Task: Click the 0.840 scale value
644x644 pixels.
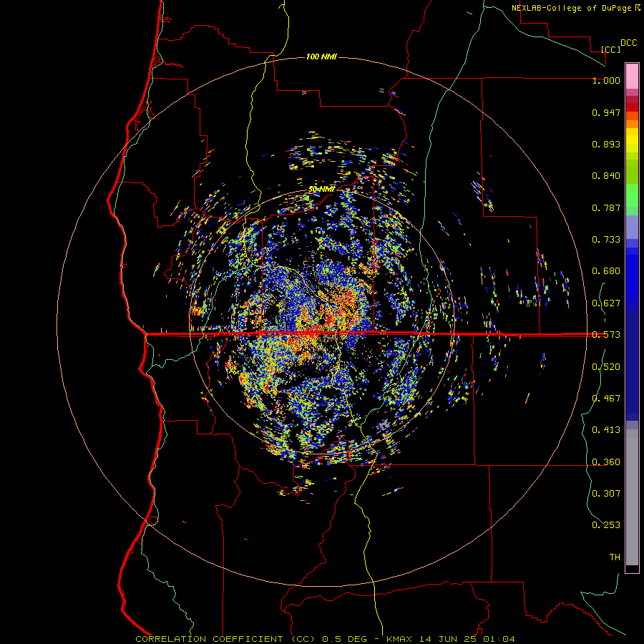Action: coord(606,176)
